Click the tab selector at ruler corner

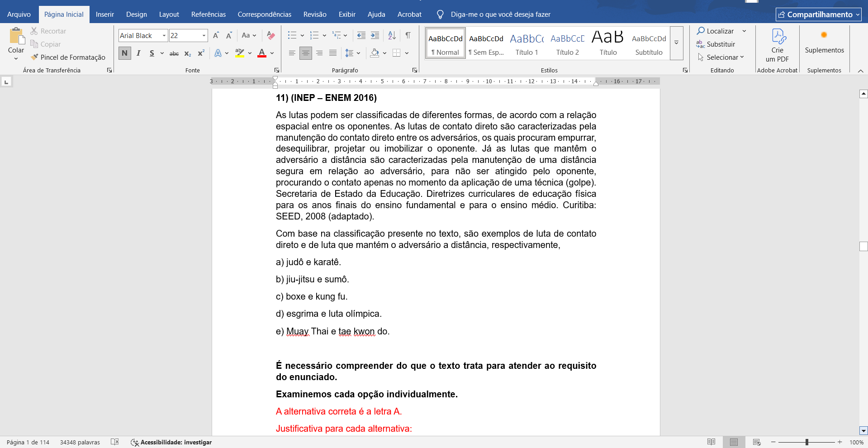tap(6, 82)
